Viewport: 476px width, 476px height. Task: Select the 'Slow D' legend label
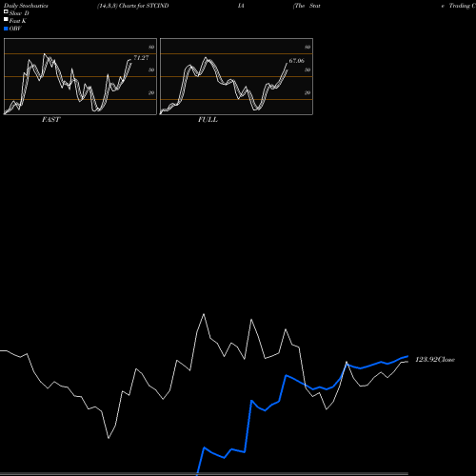[x=19, y=13]
